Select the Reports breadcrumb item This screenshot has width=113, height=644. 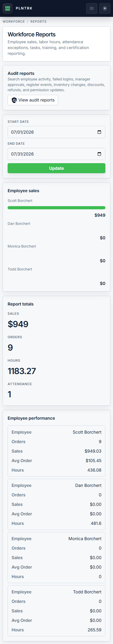click(38, 22)
